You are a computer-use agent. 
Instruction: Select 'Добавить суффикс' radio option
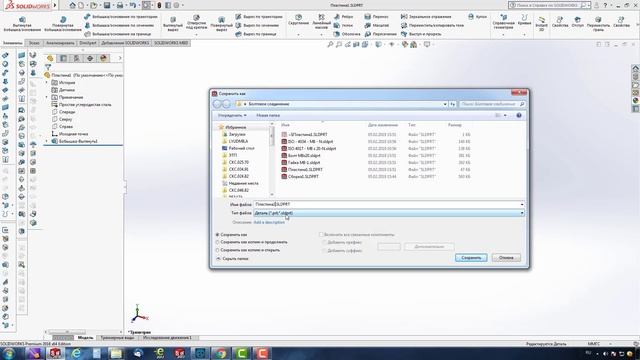point(325,251)
